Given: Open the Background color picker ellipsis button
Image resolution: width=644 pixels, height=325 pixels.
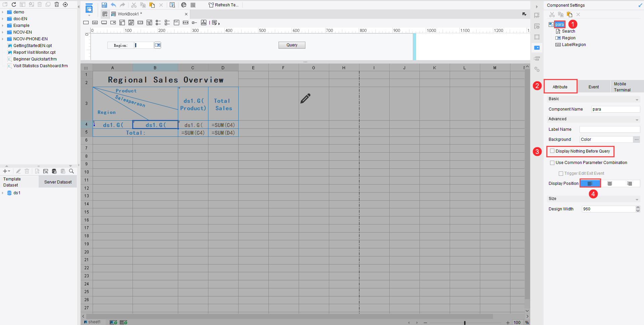Looking at the screenshot, I should [636, 139].
